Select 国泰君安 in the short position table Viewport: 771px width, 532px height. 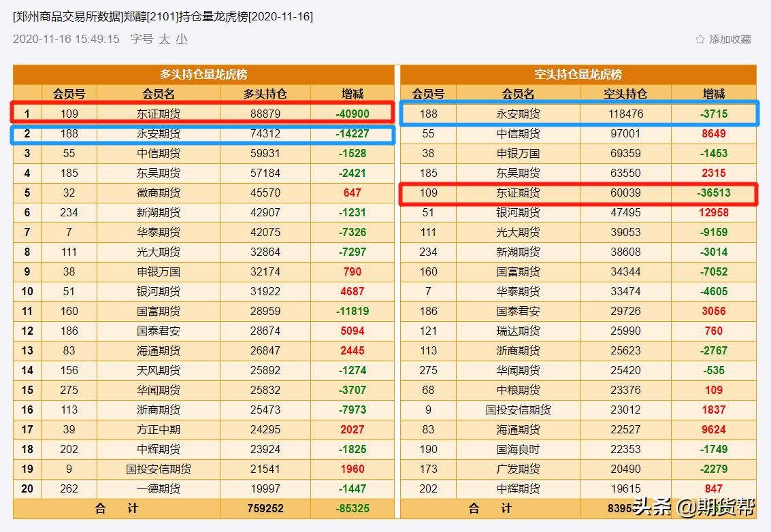pos(519,312)
